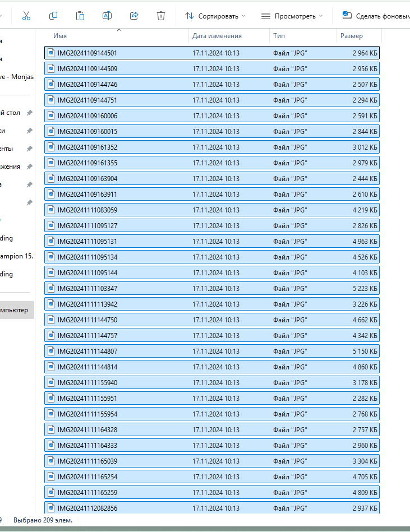Sort by Тип column header

tap(279, 36)
